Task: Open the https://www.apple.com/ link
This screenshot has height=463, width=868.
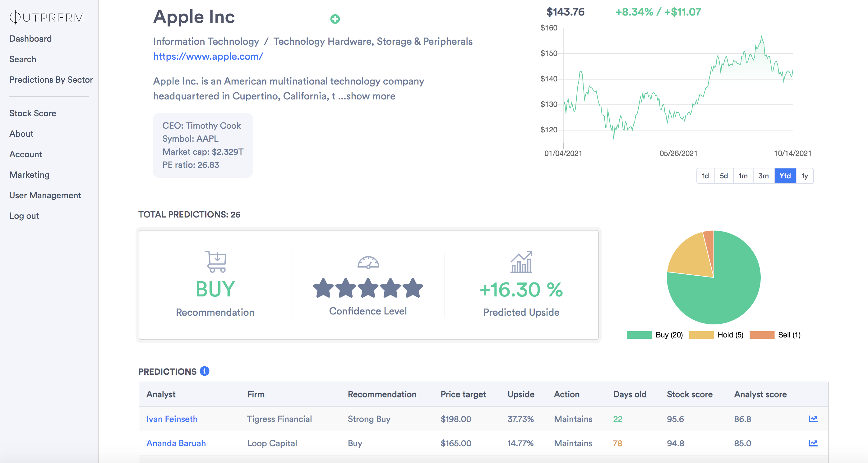Action: pyautogui.click(x=208, y=56)
